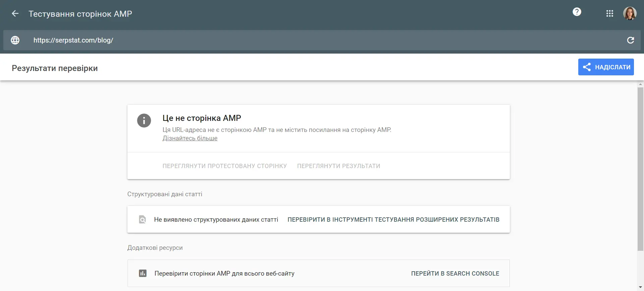Click the scrollbar down arrow
The width and height of the screenshot is (644, 291).
click(640, 287)
